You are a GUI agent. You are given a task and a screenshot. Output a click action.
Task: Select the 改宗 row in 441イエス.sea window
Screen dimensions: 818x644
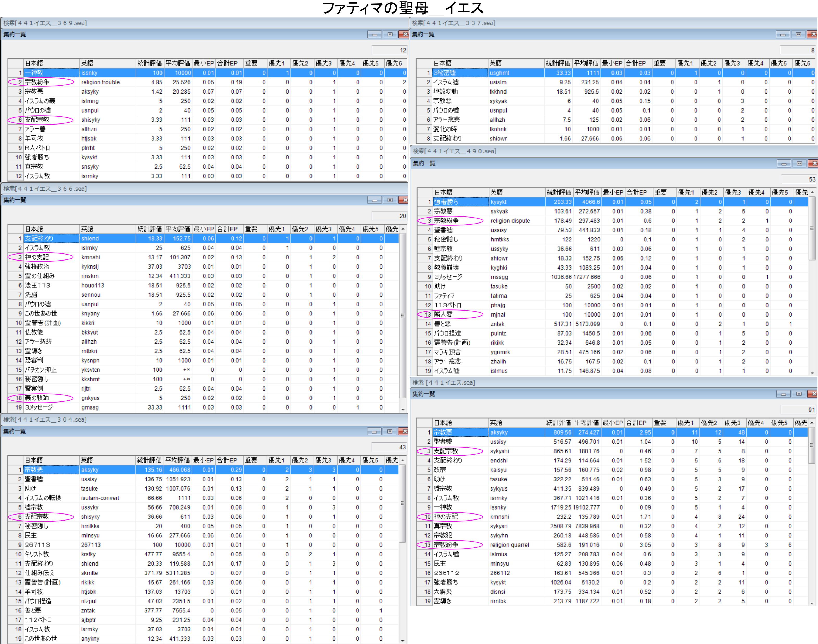point(613,470)
